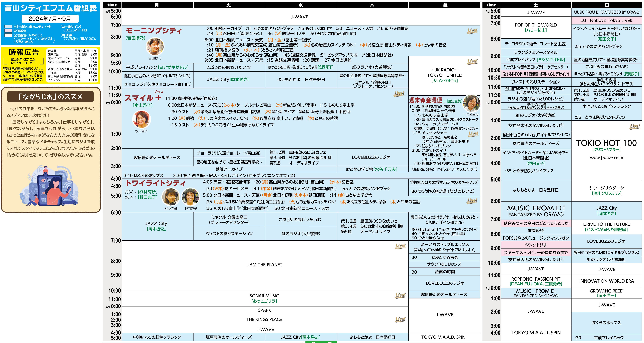Click DJ Nobby's Tokyo LIVE!! program
Viewport: 644px width, 343px height.
[606, 21]
